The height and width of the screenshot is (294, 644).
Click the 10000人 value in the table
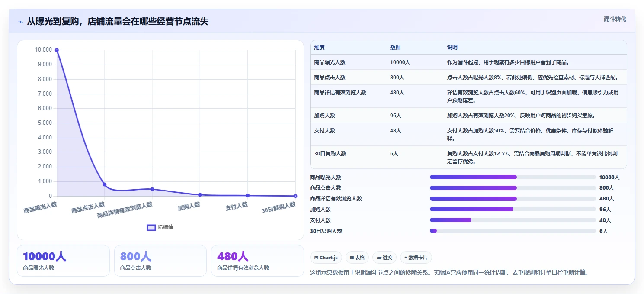pyautogui.click(x=400, y=62)
